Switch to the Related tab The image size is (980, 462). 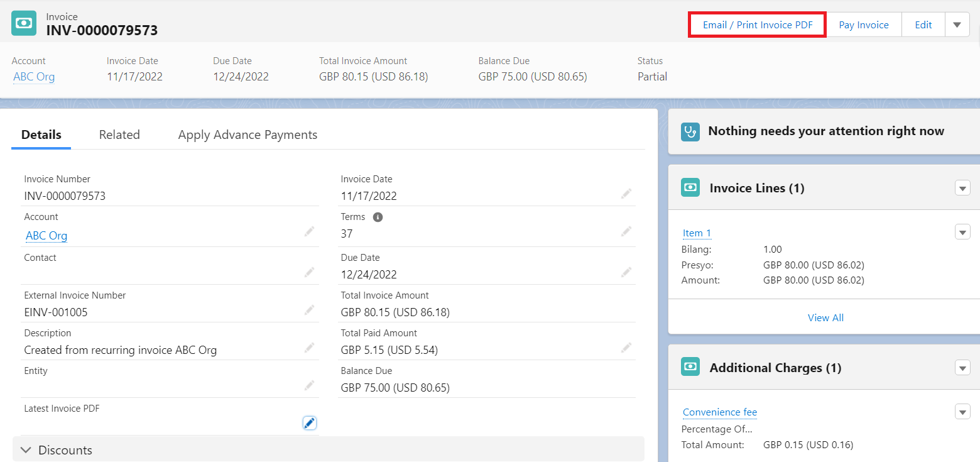point(119,135)
